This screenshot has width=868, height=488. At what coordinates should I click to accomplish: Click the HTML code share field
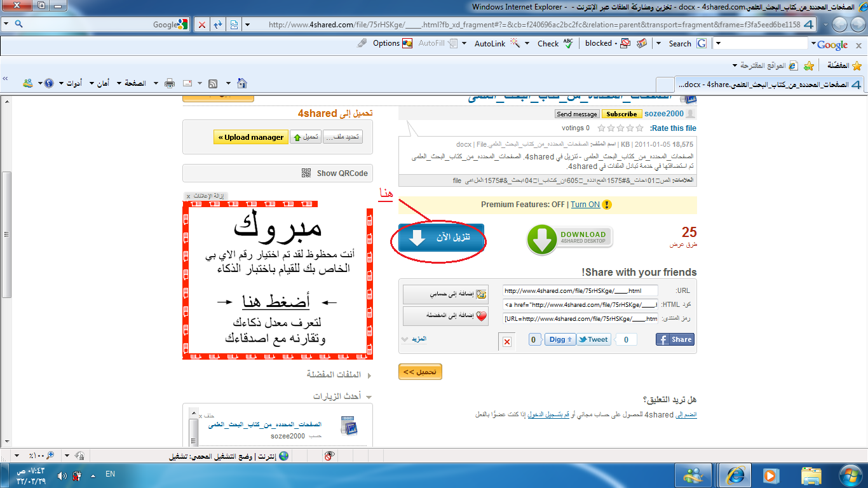pyautogui.click(x=580, y=305)
